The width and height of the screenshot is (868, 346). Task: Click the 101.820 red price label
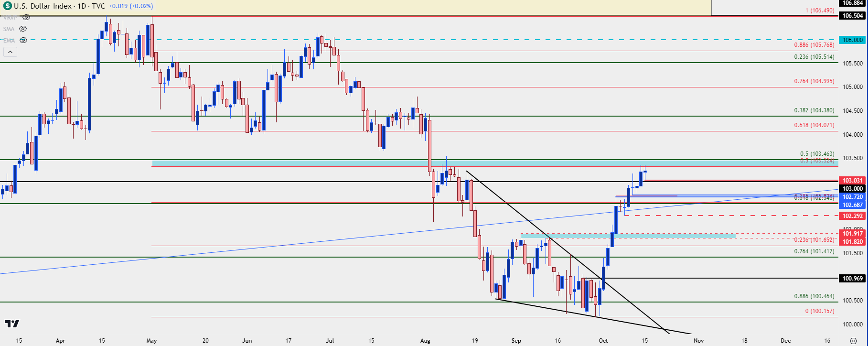[x=853, y=241]
